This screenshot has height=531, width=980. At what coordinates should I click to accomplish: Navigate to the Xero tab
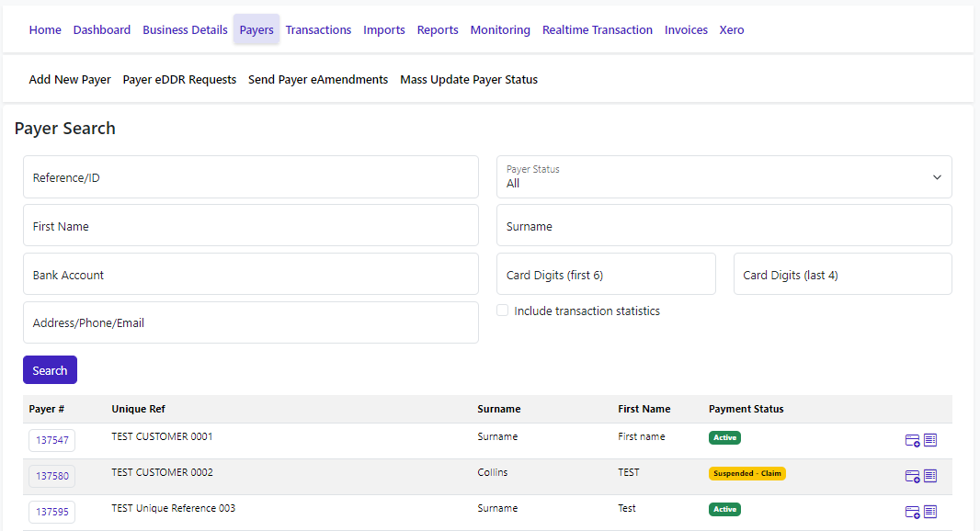pos(732,29)
